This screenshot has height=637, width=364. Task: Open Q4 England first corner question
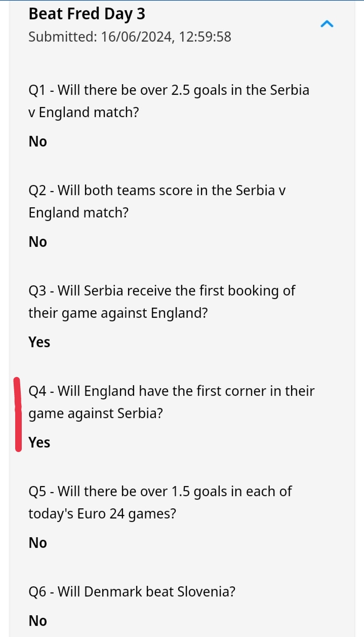coord(171,402)
